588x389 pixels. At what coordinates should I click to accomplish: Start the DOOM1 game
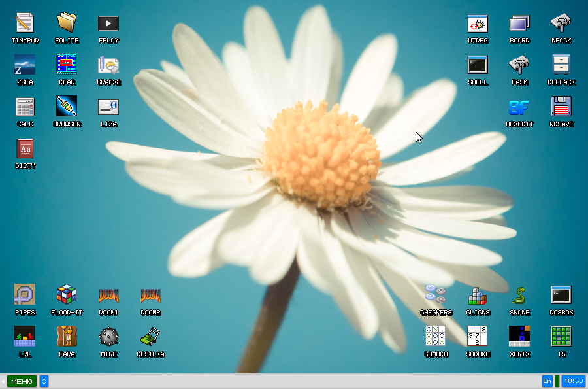click(x=108, y=296)
